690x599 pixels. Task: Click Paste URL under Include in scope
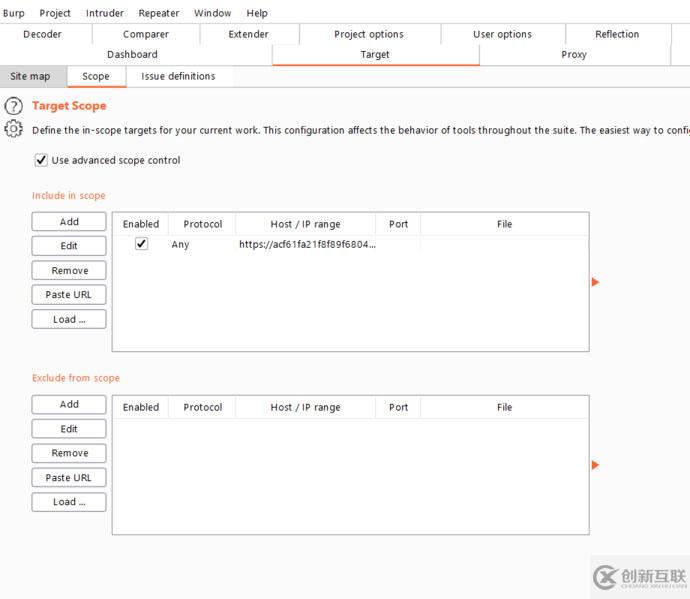pyautogui.click(x=69, y=295)
